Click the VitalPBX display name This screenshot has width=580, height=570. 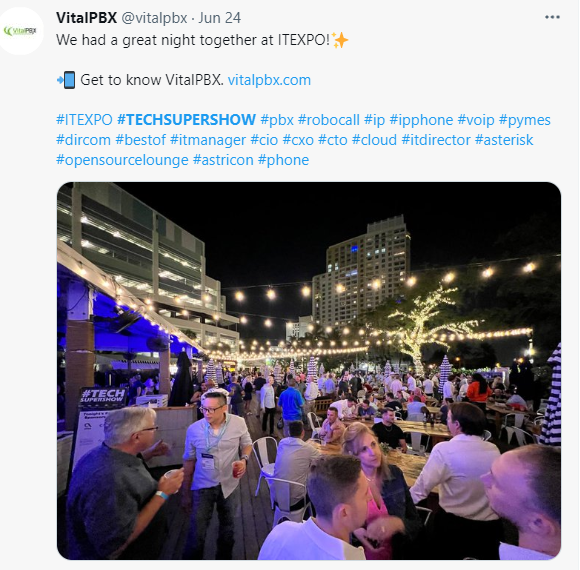click(x=87, y=18)
